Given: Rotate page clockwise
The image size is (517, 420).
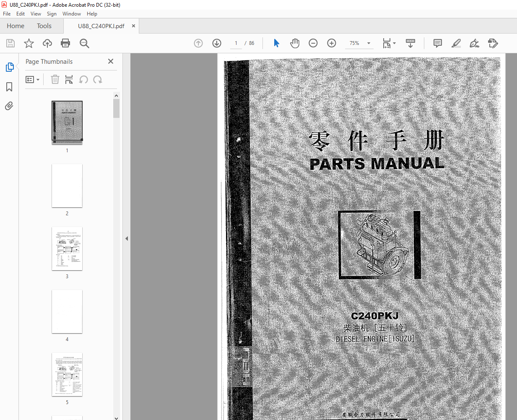Looking at the screenshot, I should coord(98,79).
